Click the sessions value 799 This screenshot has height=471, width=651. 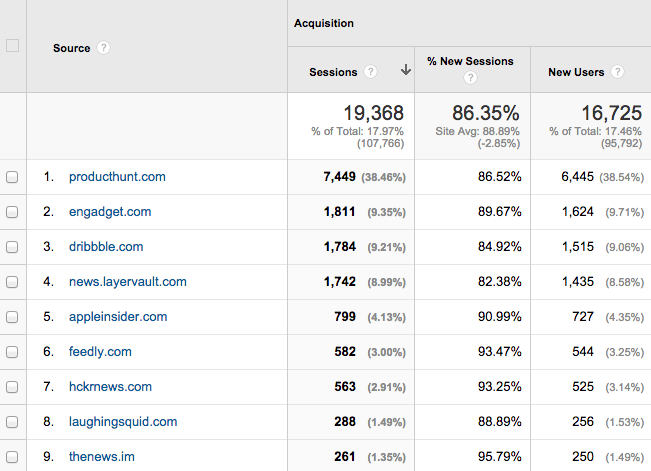(345, 316)
